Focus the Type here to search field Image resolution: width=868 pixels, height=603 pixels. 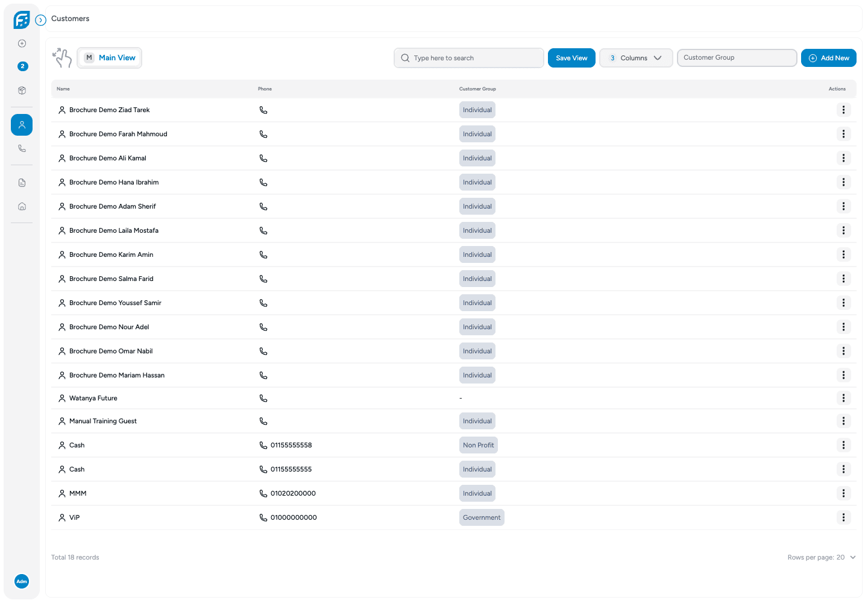469,58
